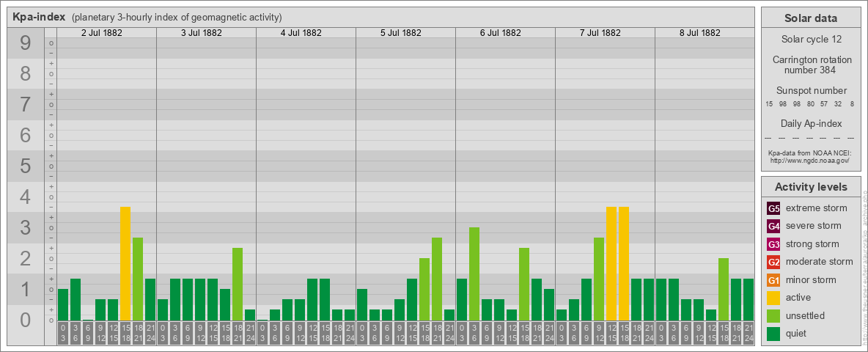Click the unsettled bar on 3 Jul 18-21
The height and width of the screenshot is (352, 868).
(238, 284)
